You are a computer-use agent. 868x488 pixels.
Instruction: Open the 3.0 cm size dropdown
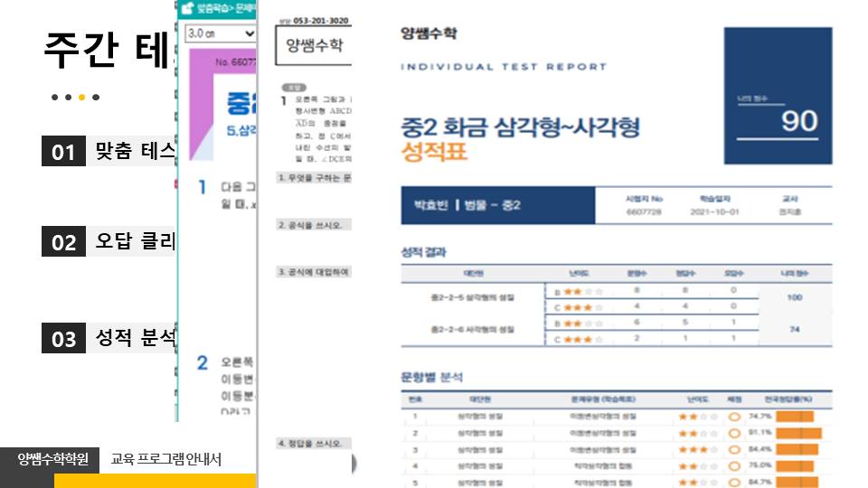coord(220,33)
